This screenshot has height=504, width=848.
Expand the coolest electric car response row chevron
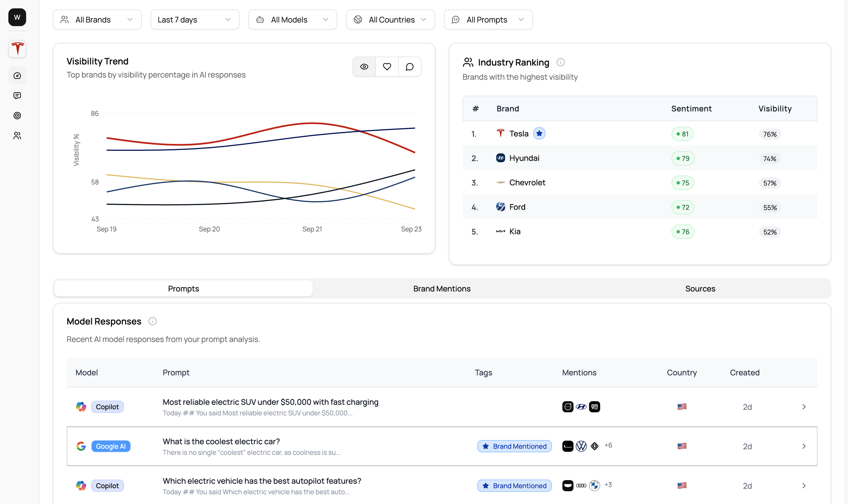[804, 446]
